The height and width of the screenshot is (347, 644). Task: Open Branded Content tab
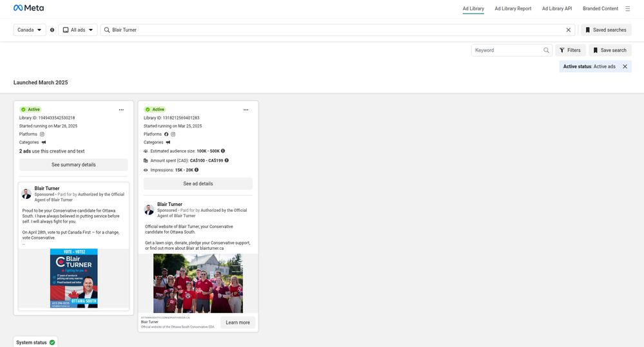pyautogui.click(x=600, y=8)
